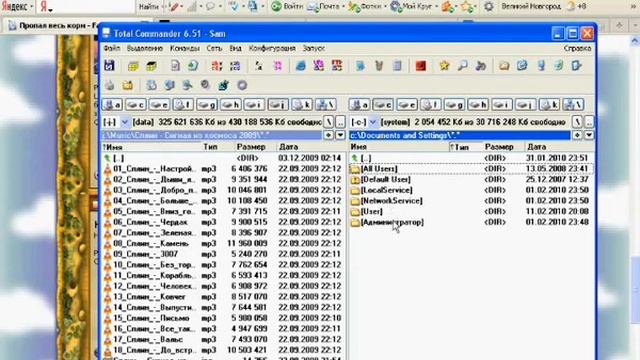Select network drive button in left panel
Viewport: 640px width, 360px height.
click(326, 105)
